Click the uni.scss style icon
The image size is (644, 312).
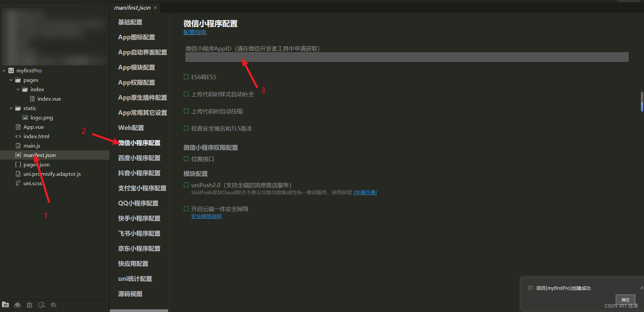coord(18,183)
